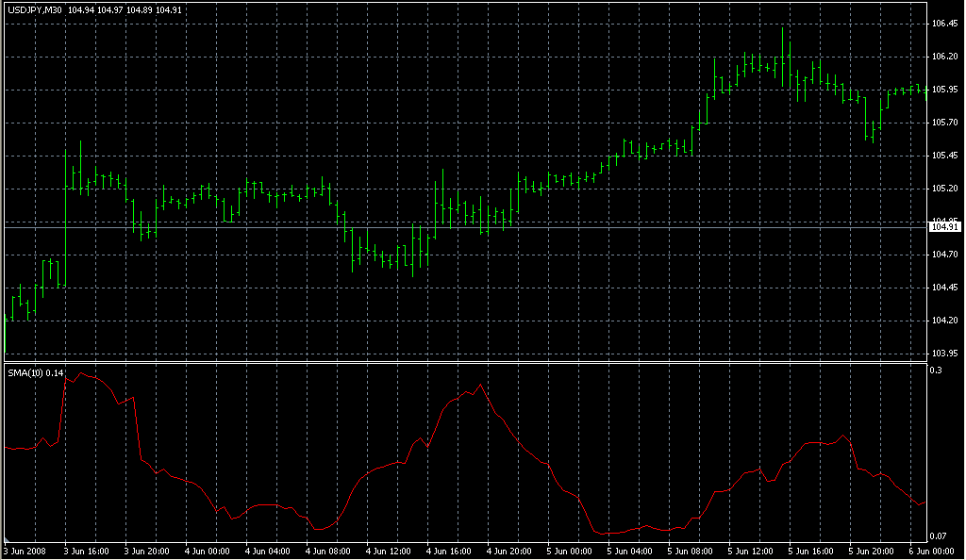Image resolution: width=966 pixels, height=560 pixels.
Task: Click the 3 Jun 16:00 time label
Action: pyautogui.click(x=86, y=552)
